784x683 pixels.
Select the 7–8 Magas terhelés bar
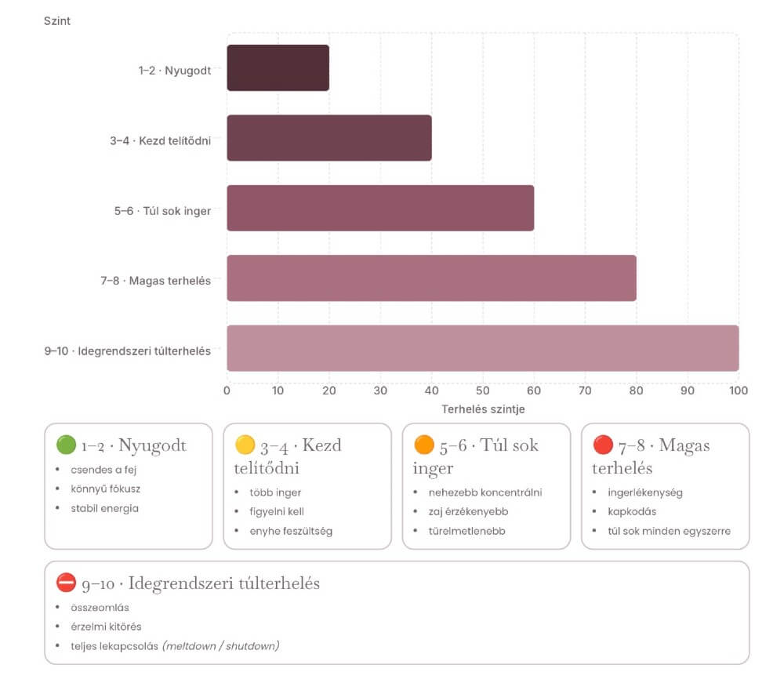coord(431,278)
